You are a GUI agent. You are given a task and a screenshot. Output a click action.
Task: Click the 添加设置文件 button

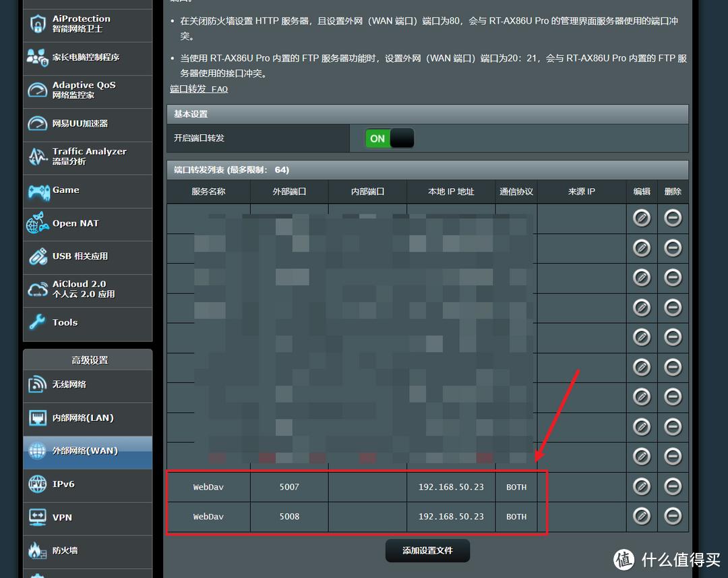click(427, 550)
